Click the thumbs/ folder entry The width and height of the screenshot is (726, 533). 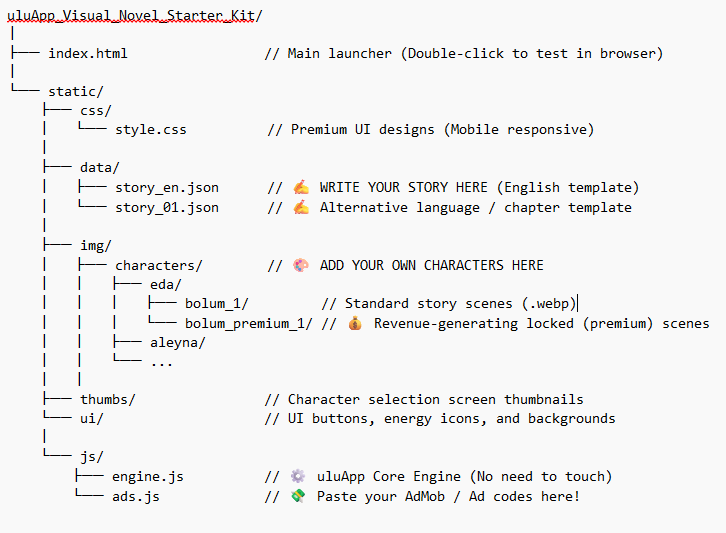pos(107,400)
